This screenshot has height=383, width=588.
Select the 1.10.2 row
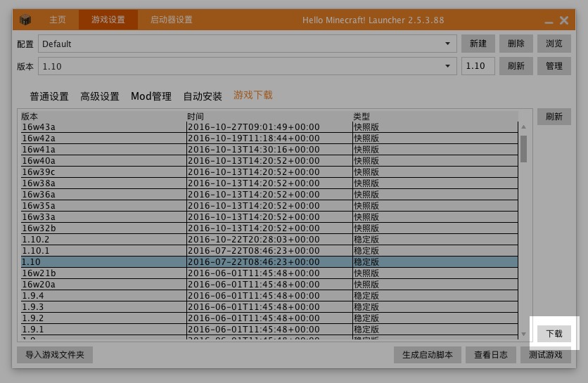269,239
